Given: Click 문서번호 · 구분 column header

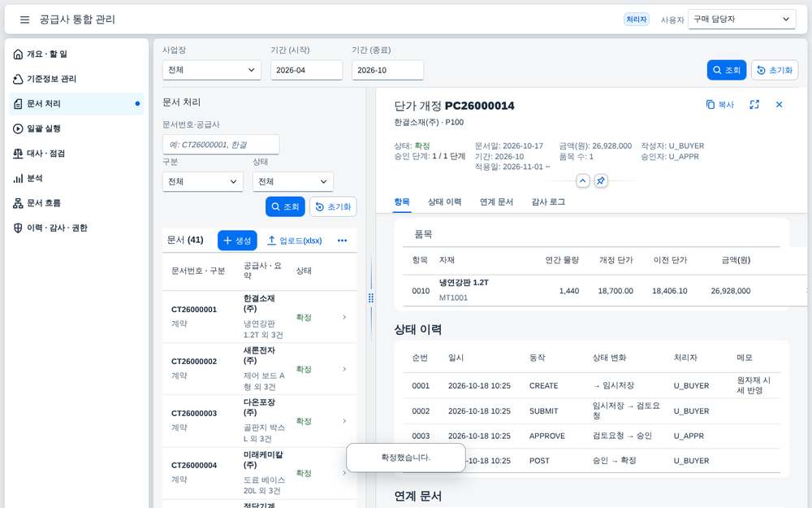Looking at the screenshot, I should [198, 271].
